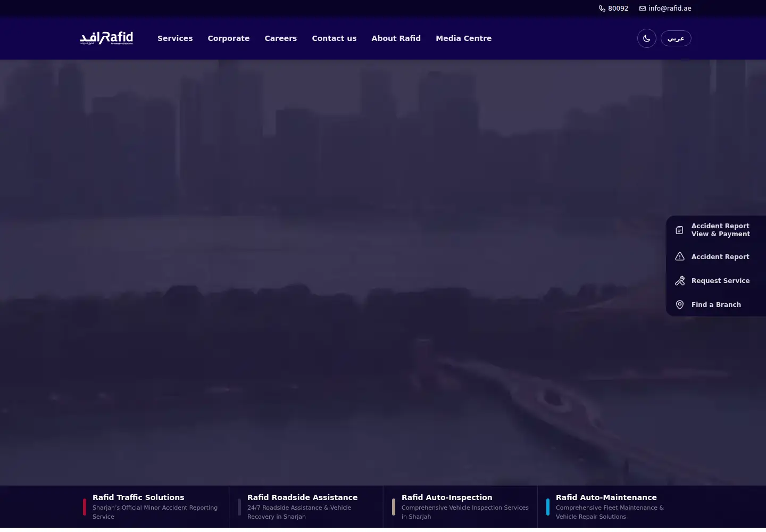Click the Rafid logo
The width and height of the screenshot is (766, 532).
[x=106, y=38]
